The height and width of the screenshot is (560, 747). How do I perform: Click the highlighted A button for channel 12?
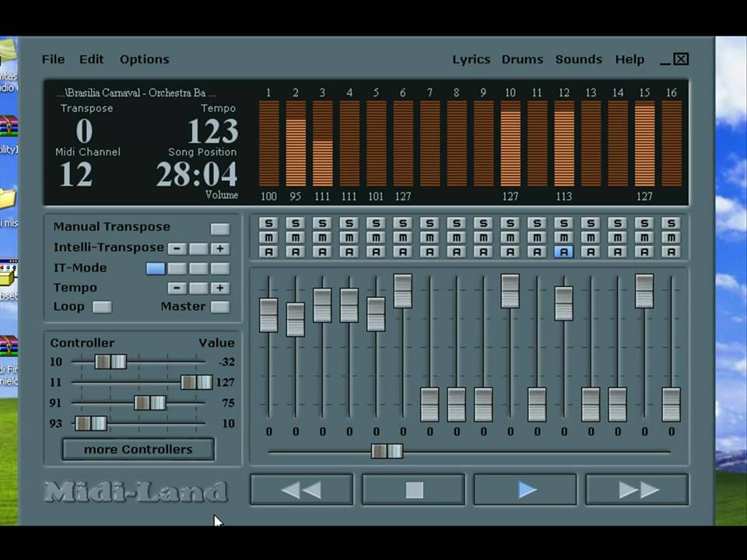click(564, 252)
